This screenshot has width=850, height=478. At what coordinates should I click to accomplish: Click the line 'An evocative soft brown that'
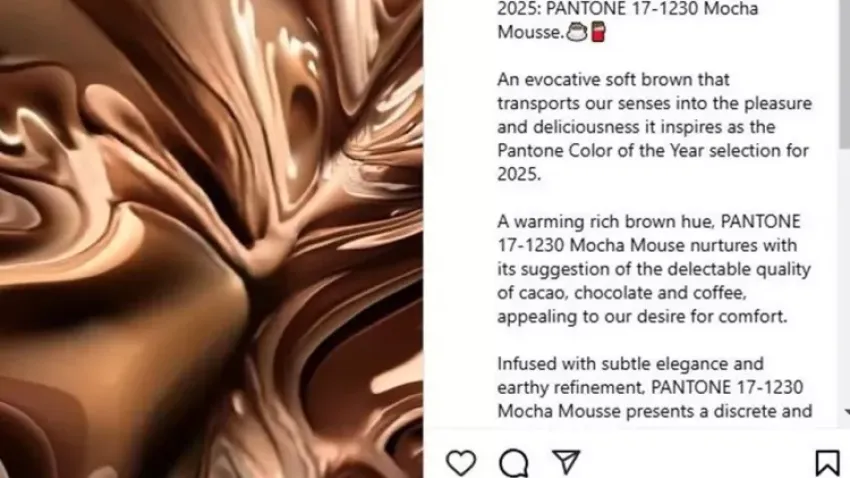coord(613,80)
